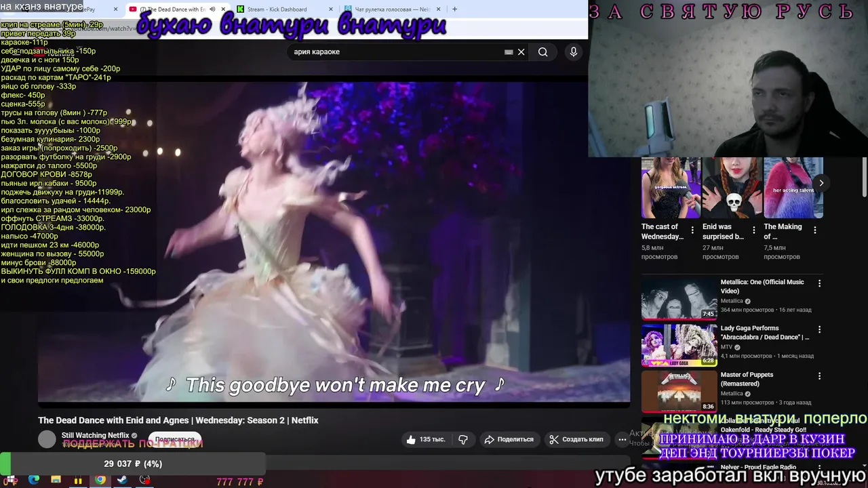
Task: Close The Dead Dance tab
Action: [223, 9]
